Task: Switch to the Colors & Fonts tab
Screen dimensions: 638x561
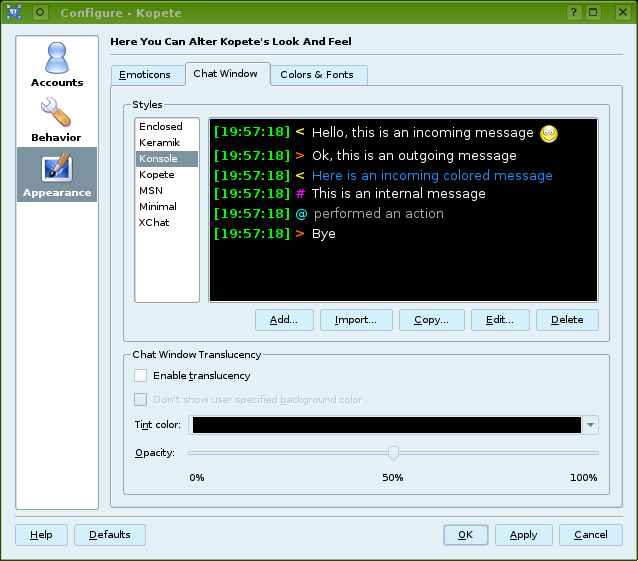Action: pyautogui.click(x=319, y=75)
